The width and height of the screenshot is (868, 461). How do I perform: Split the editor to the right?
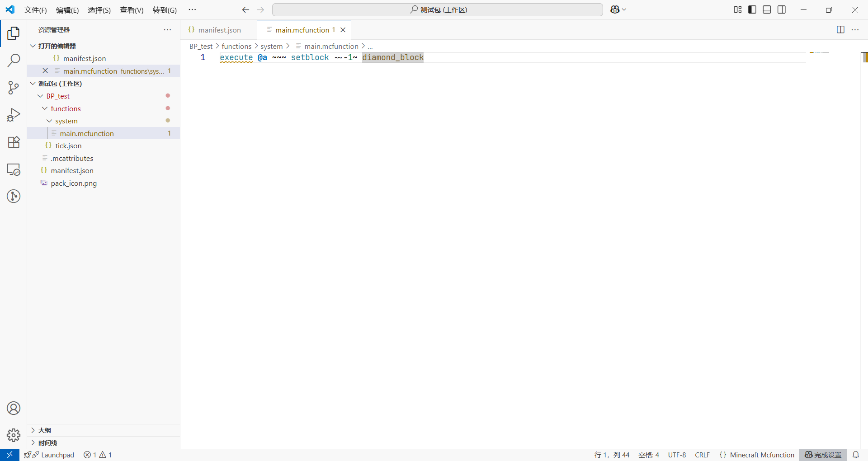click(840, 29)
